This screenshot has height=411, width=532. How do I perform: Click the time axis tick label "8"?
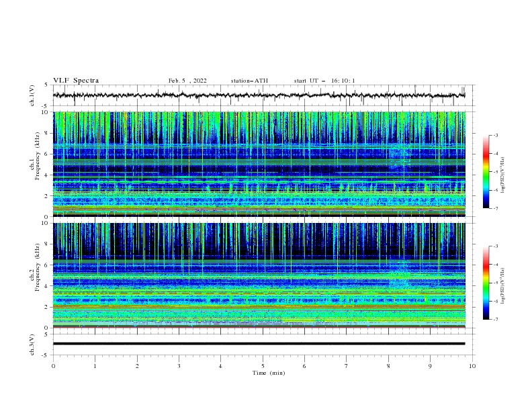tap(388, 366)
